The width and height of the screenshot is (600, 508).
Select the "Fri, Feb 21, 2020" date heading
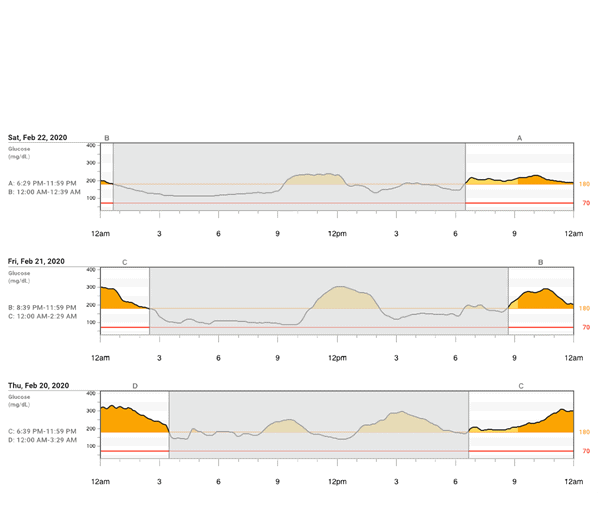pyautogui.click(x=36, y=261)
